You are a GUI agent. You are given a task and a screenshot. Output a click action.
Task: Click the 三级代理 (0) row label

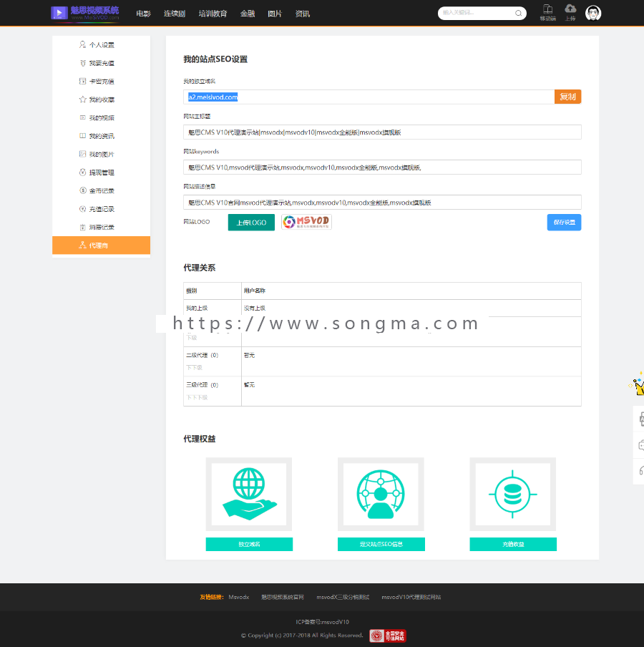(x=203, y=384)
